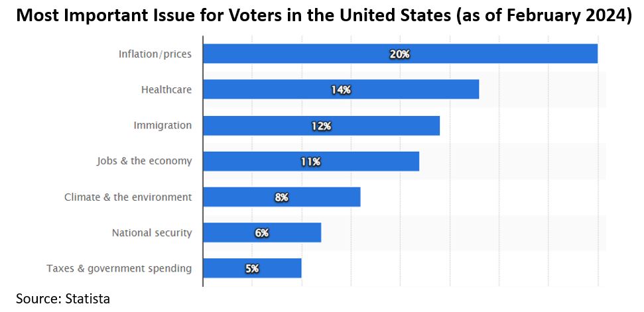Click the 8% data label
The width and height of the screenshot is (644, 312).
click(282, 197)
